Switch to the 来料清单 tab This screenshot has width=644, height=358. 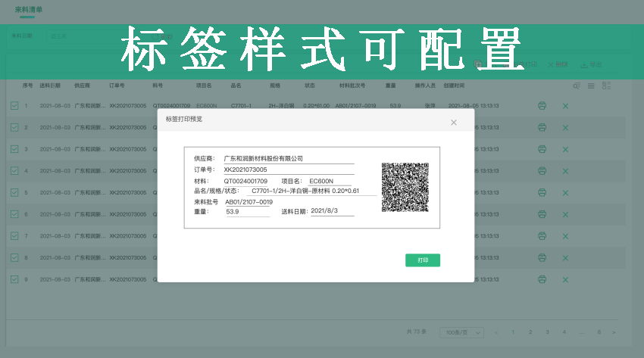click(x=28, y=9)
